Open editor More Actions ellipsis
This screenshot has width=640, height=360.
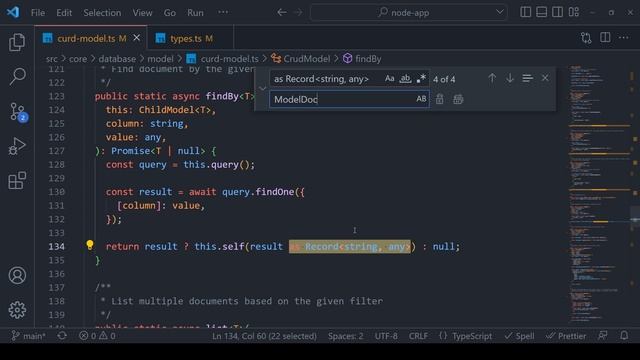tap(624, 38)
